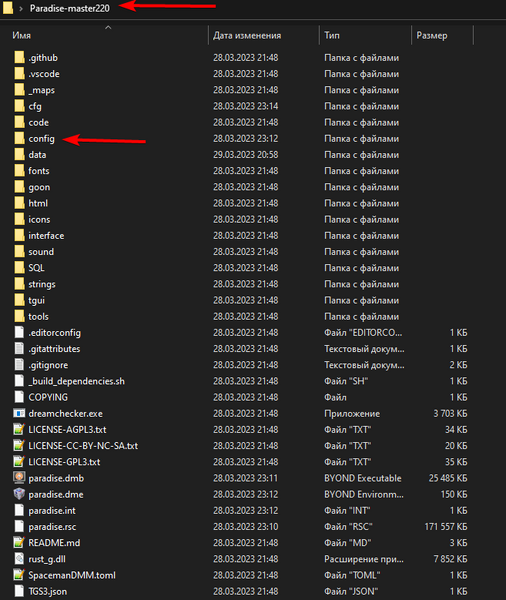
Task: Click the folder icon in address bar
Action: click(x=8, y=8)
